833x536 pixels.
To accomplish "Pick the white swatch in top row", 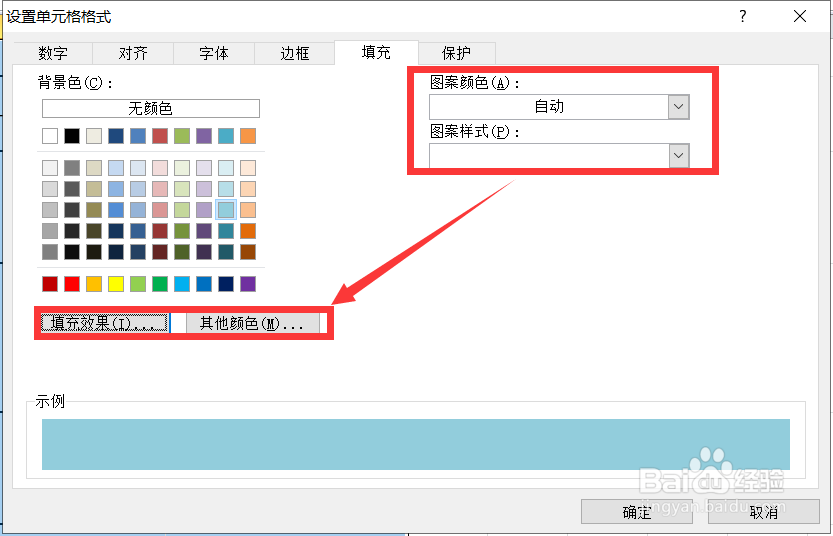I will click(50, 136).
